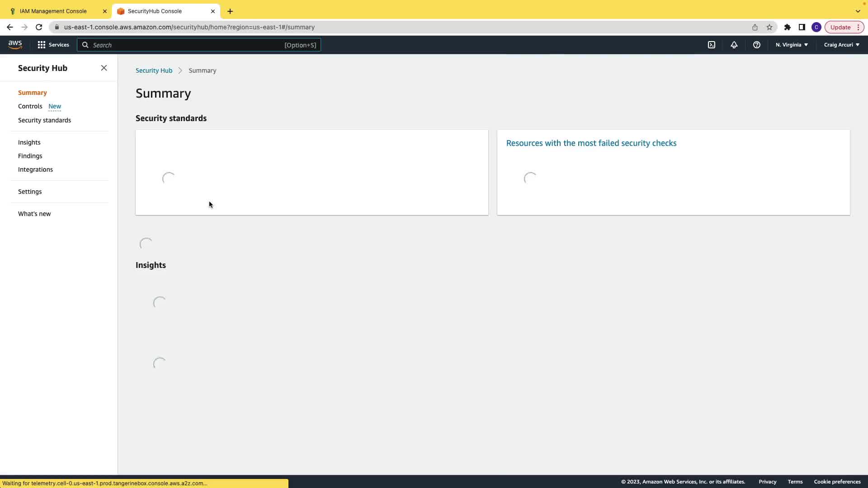
Task: Open Controls in side navigation
Action: [30, 106]
